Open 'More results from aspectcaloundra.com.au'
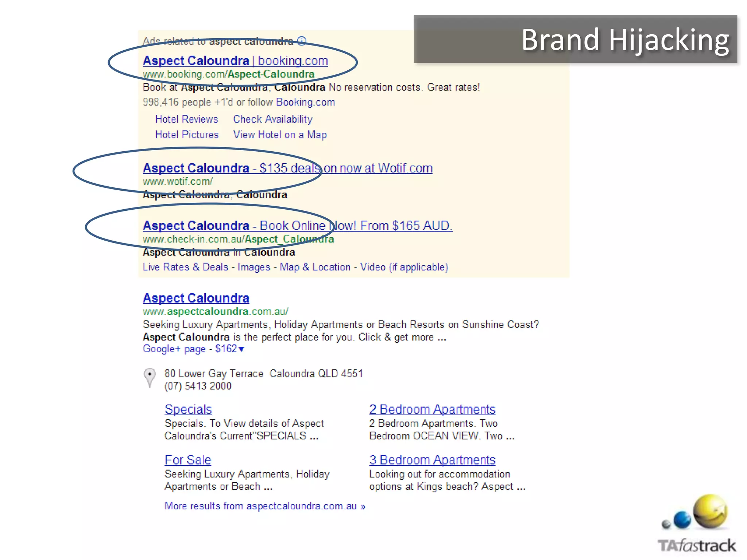The width and height of the screenshot is (747, 560). (265, 506)
